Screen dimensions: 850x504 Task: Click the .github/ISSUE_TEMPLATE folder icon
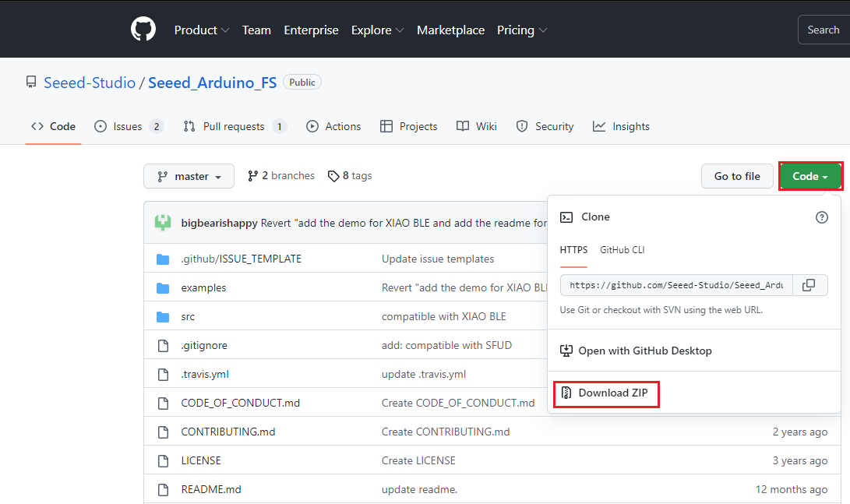point(163,259)
